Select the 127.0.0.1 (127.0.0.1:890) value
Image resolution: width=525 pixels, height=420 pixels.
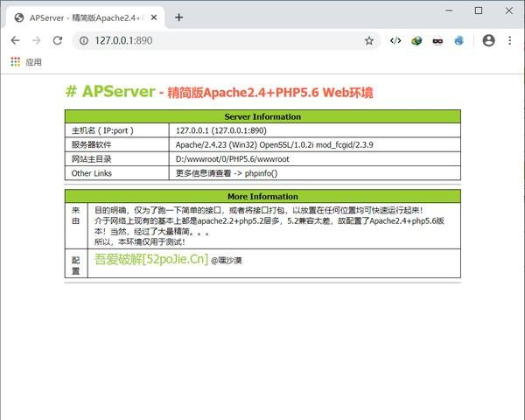pyautogui.click(x=221, y=130)
